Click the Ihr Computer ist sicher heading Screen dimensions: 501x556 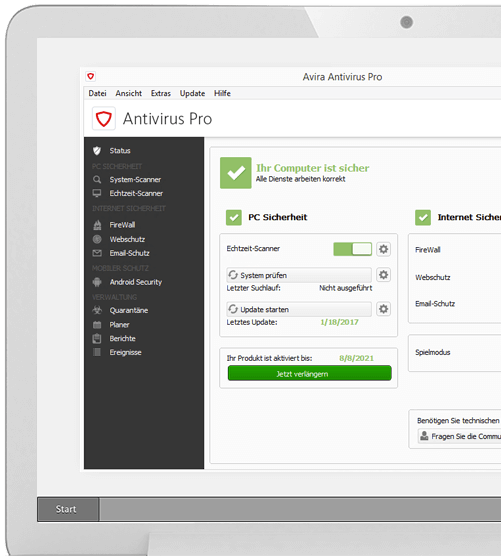(312, 168)
